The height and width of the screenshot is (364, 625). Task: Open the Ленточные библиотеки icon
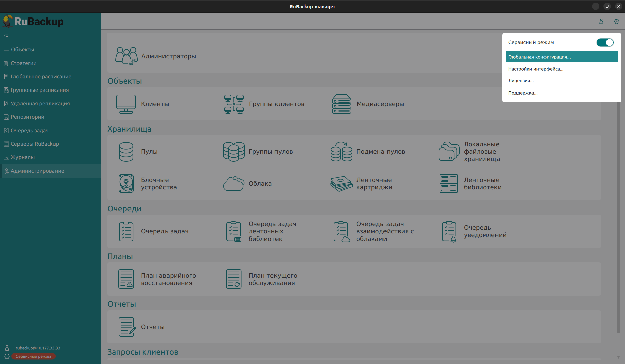tap(449, 184)
